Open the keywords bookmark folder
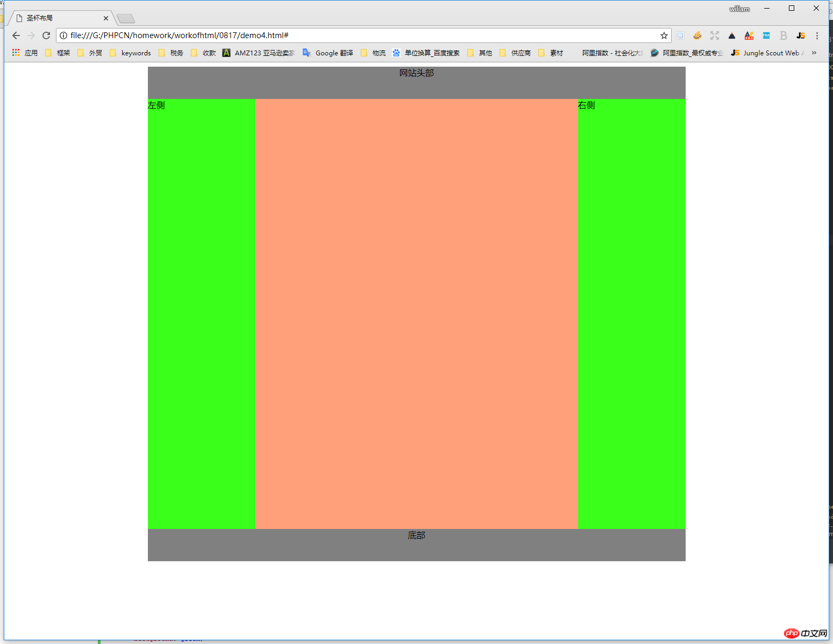833x644 pixels. tap(130, 53)
